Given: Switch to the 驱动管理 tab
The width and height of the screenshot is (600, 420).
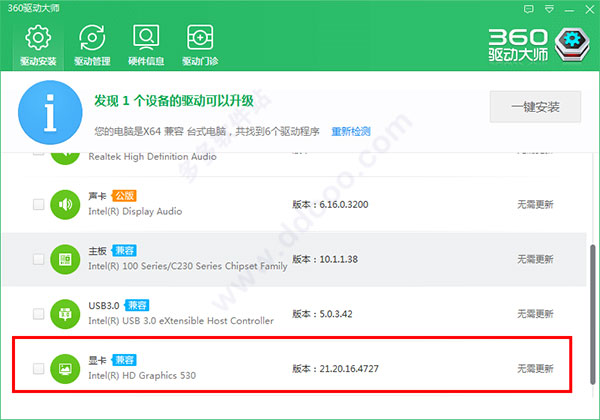Looking at the screenshot, I should [x=92, y=46].
